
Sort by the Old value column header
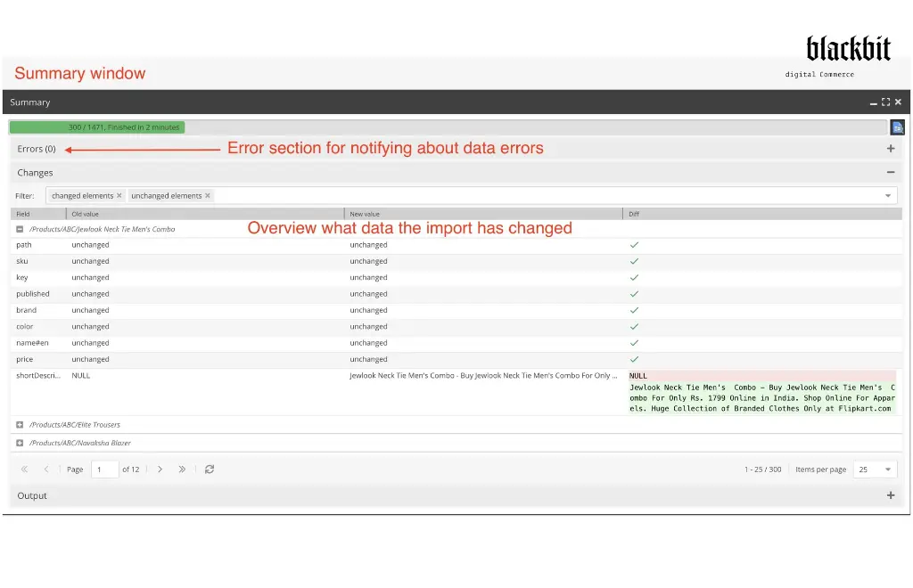click(206, 214)
